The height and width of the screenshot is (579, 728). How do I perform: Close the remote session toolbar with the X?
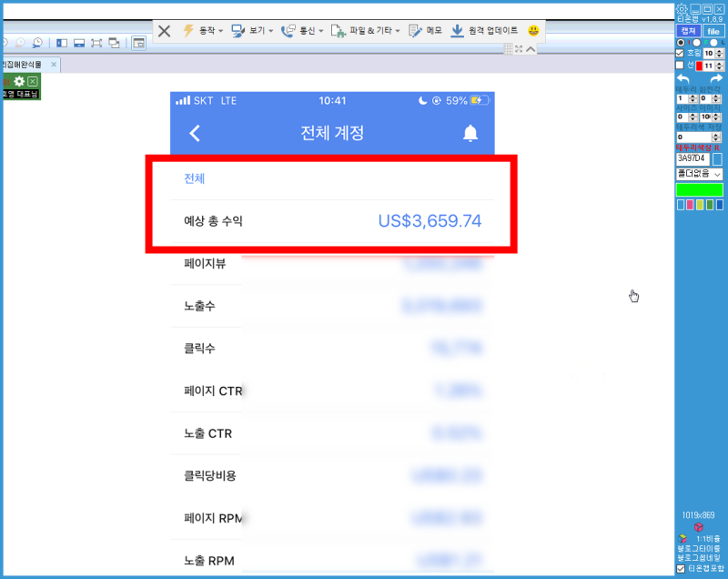(x=164, y=31)
